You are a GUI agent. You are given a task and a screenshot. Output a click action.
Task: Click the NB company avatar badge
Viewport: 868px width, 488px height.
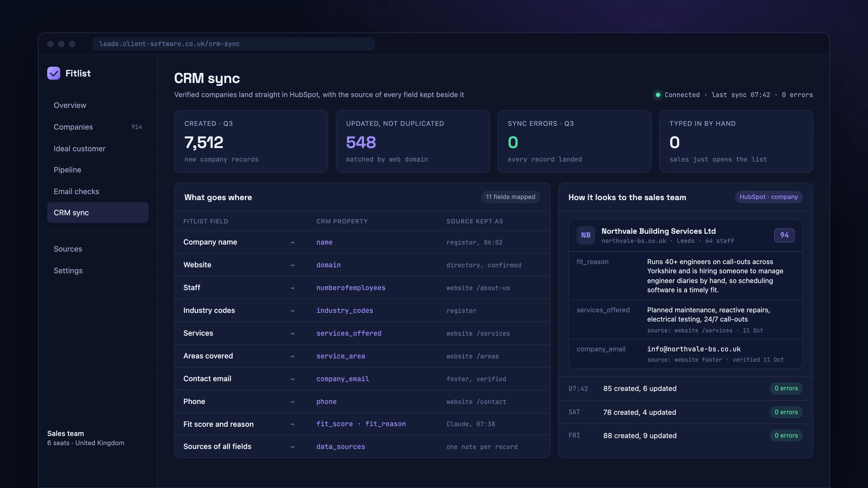tap(586, 235)
